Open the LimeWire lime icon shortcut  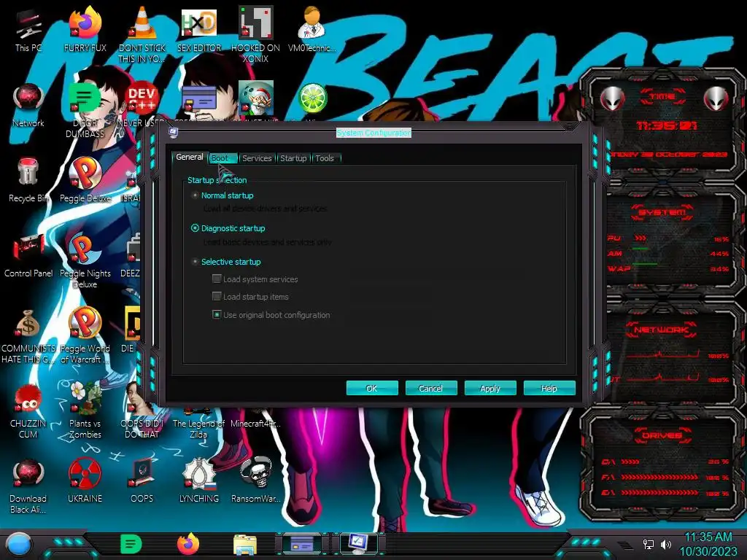pyautogui.click(x=312, y=98)
